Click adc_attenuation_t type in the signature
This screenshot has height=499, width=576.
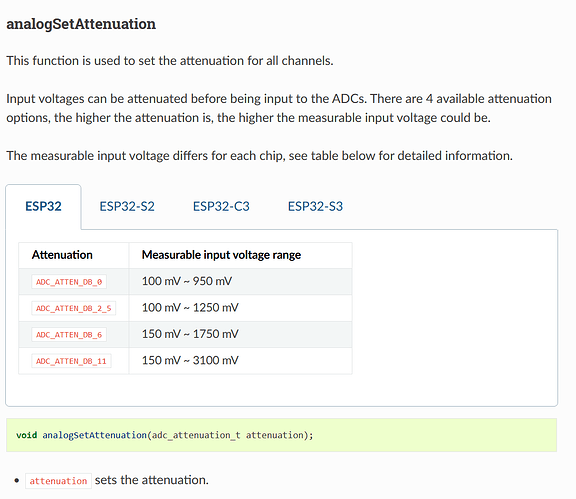pyautogui.click(x=196, y=435)
